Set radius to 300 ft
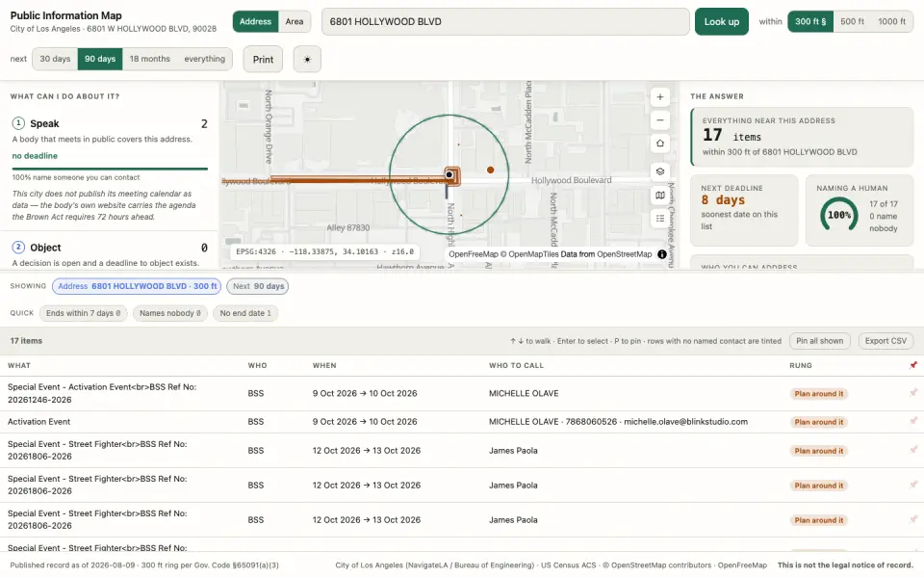 click(810, 21)
